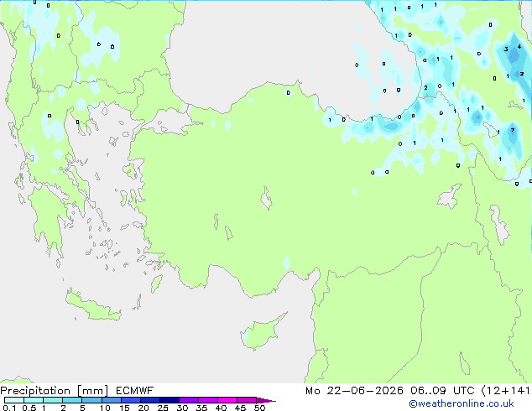Click the '50' legend scale label
The height and width of the screenshot is (411, 532).
pos(259,408)
